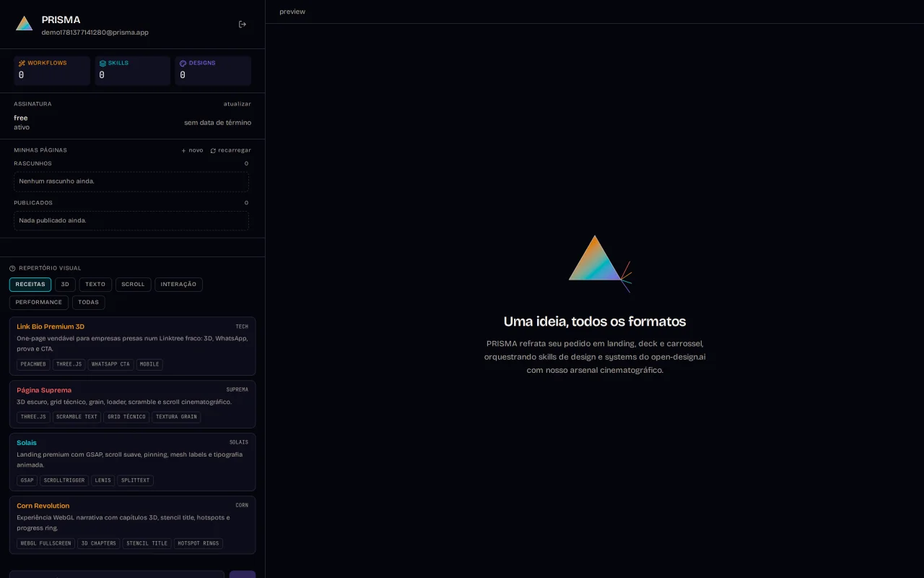Click the SCROLLTRIGGER tag
924x578 pixels.
pos(64,480)
